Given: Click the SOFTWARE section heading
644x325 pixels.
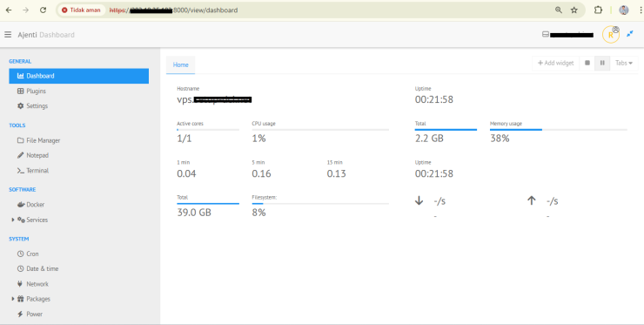Looking at the screenshot, I should click(x=22, y=190).
